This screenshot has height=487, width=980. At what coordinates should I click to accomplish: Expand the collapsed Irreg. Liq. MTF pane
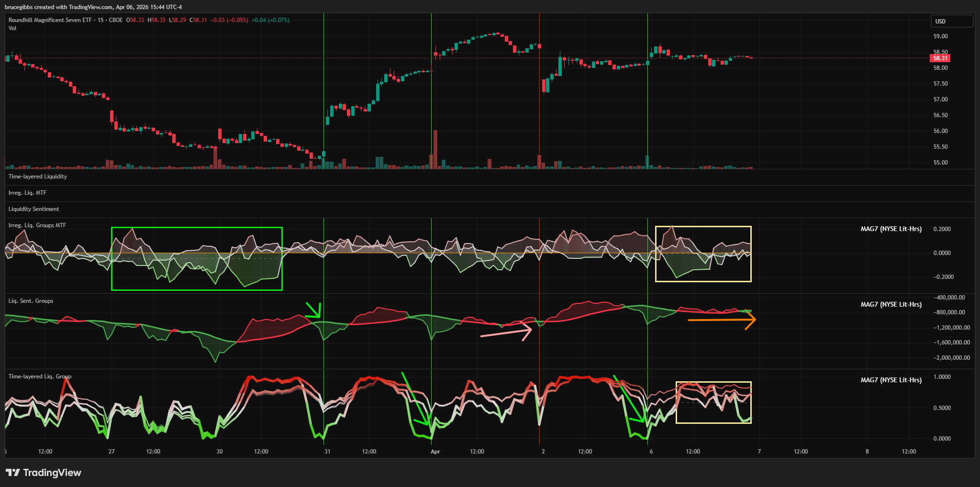[27, 193]
